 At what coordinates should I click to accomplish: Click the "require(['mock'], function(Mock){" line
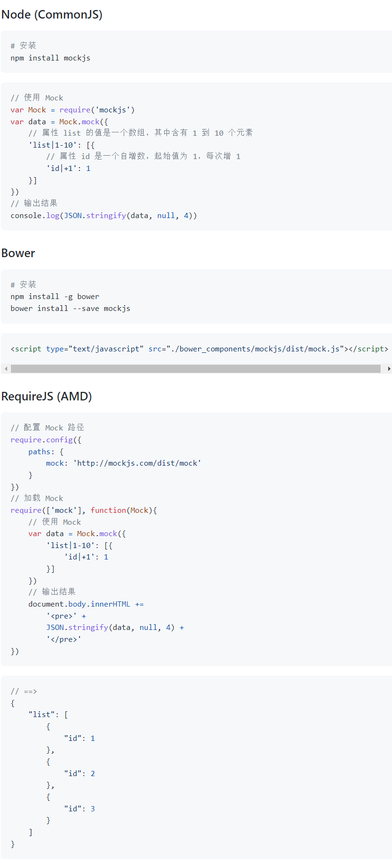[84, 510]
